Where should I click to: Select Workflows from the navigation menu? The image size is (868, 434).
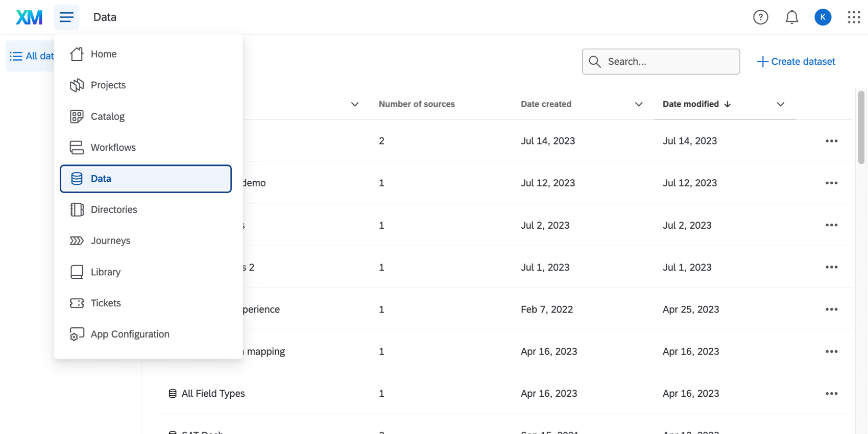click(113, 148)
